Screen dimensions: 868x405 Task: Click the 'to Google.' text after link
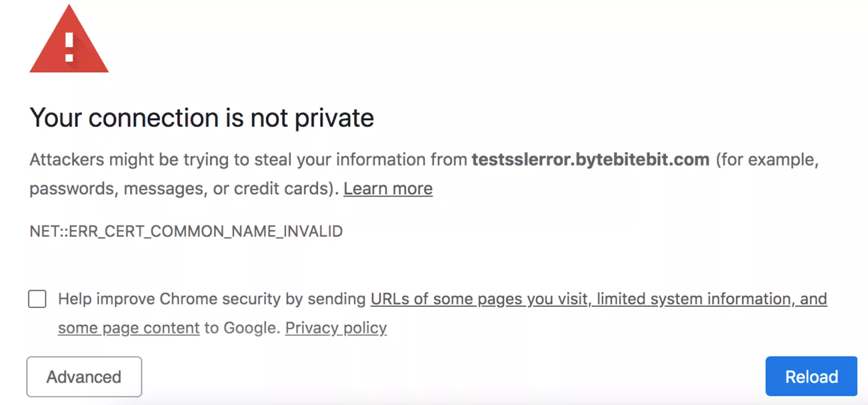click(x=242, y=328)
